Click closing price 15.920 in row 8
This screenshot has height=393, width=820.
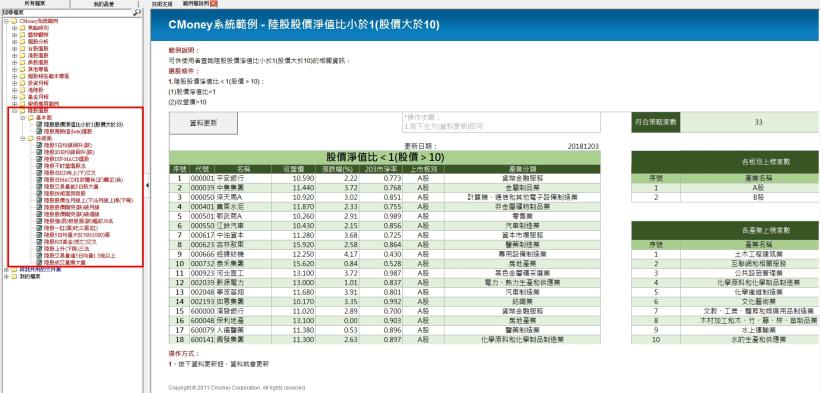pos(303,244)
